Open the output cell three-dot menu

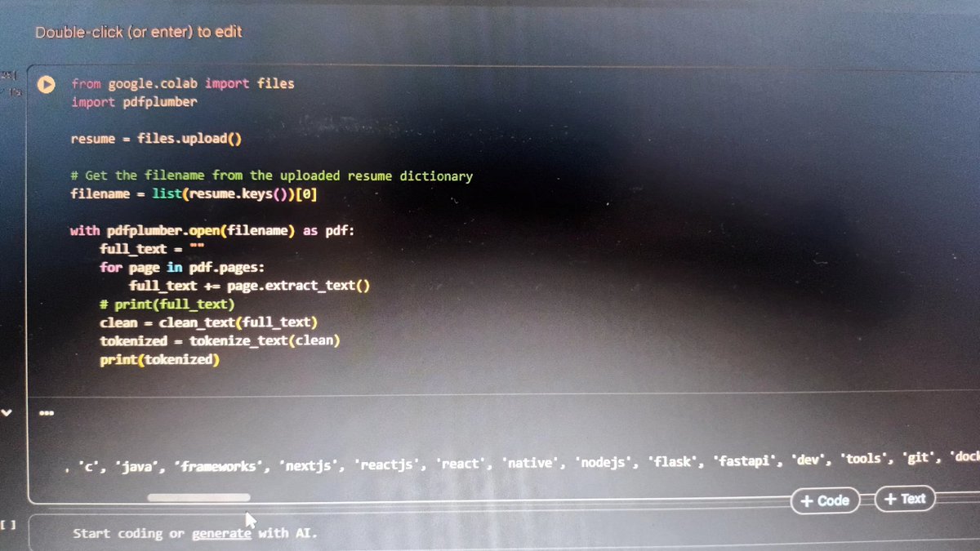47,413
